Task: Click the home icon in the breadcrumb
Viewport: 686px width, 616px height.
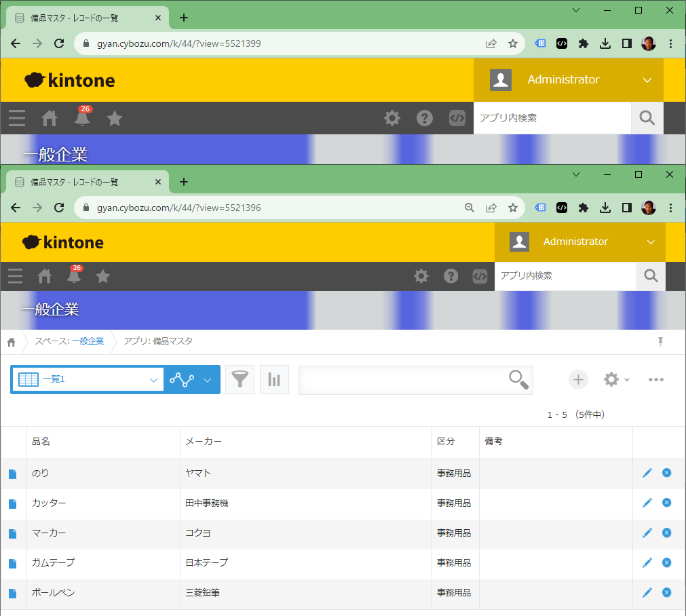Action: (x=12, y=342)
